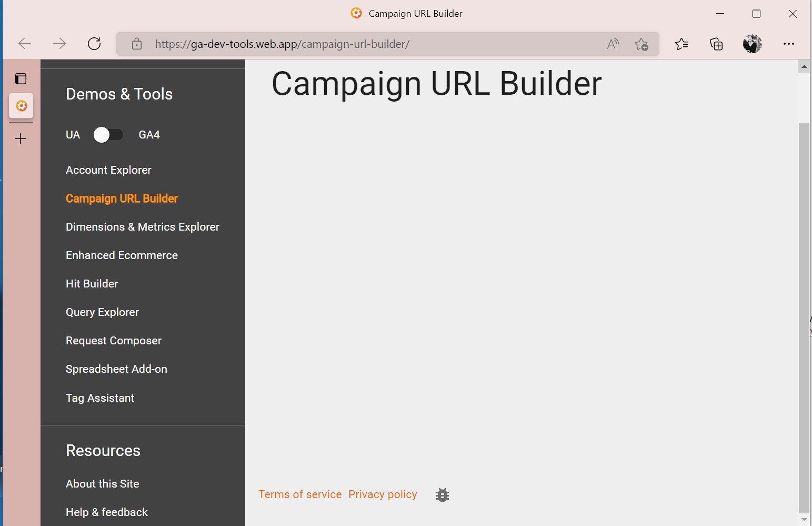Click the scrollbar down arrow
Viewport: 812px width, 526px height.
804,518
